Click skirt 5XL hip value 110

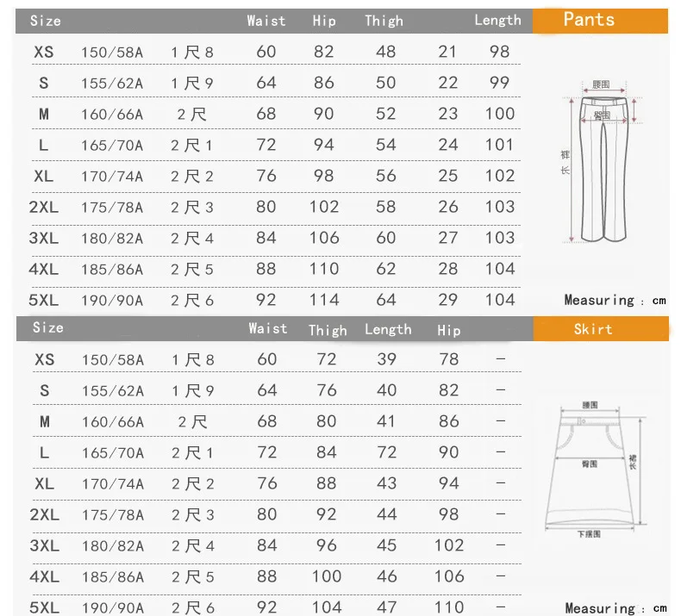click(449, 607)
